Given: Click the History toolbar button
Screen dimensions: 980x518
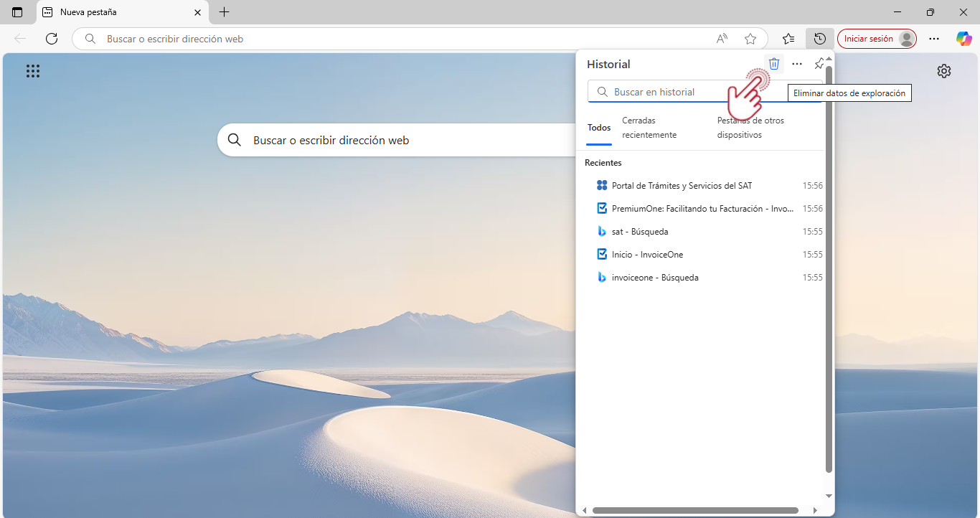Looking at the screenshot, I should click(x=820, y=39).
